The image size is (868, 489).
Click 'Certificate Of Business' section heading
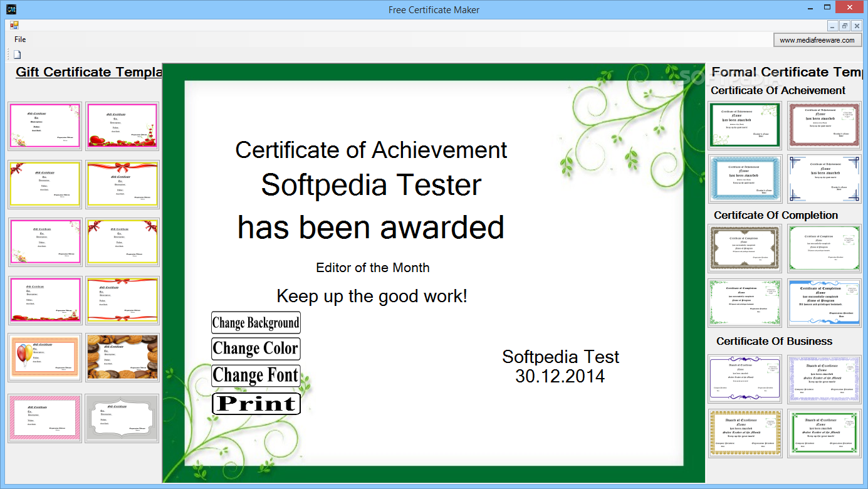point(775,341)
